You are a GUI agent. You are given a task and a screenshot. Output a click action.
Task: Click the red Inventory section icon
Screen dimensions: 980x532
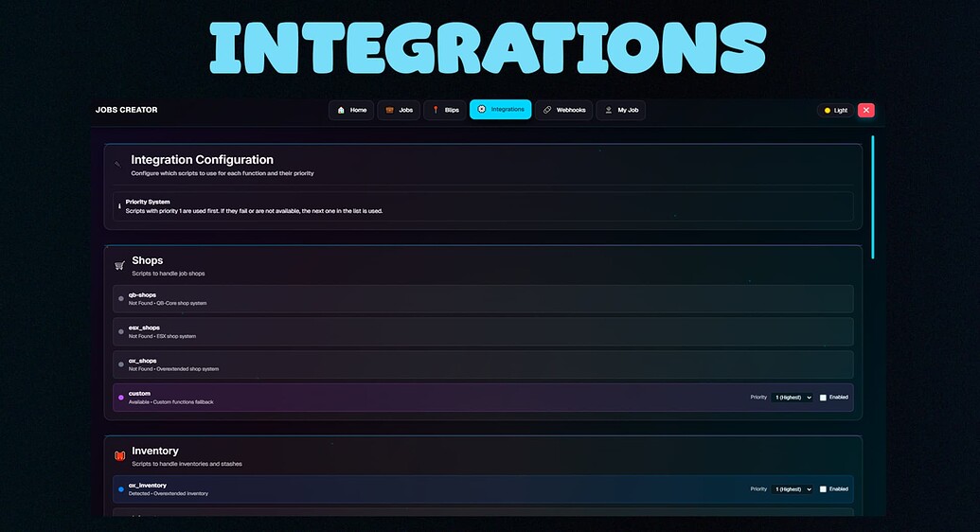pyautogui.click(x=119, y=455)
